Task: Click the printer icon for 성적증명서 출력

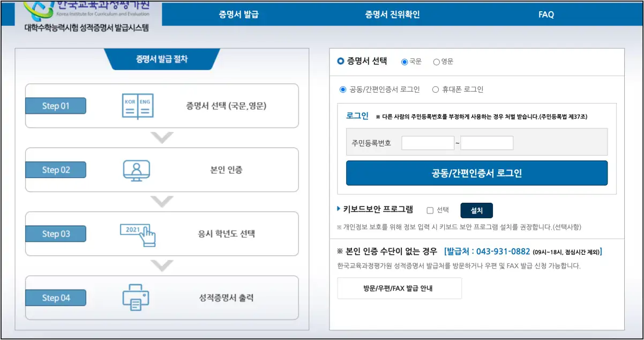Action: [x=136, y=298]
